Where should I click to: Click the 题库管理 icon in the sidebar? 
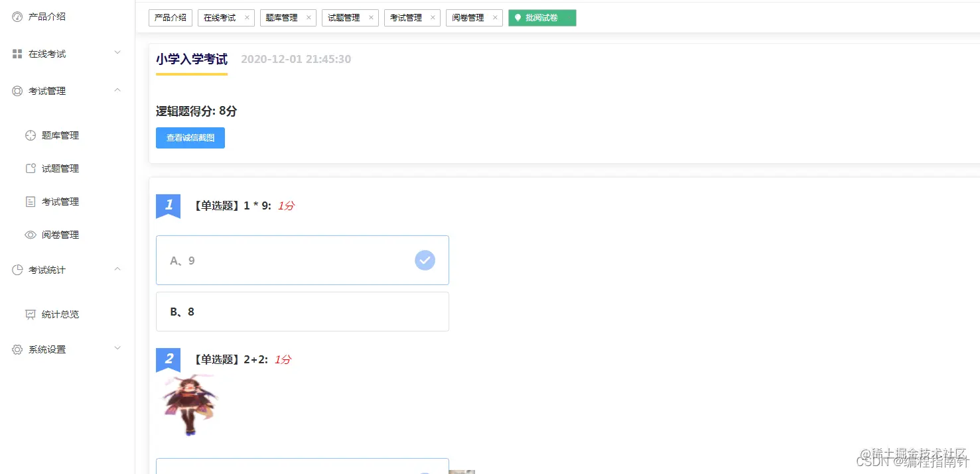[31, 135]
